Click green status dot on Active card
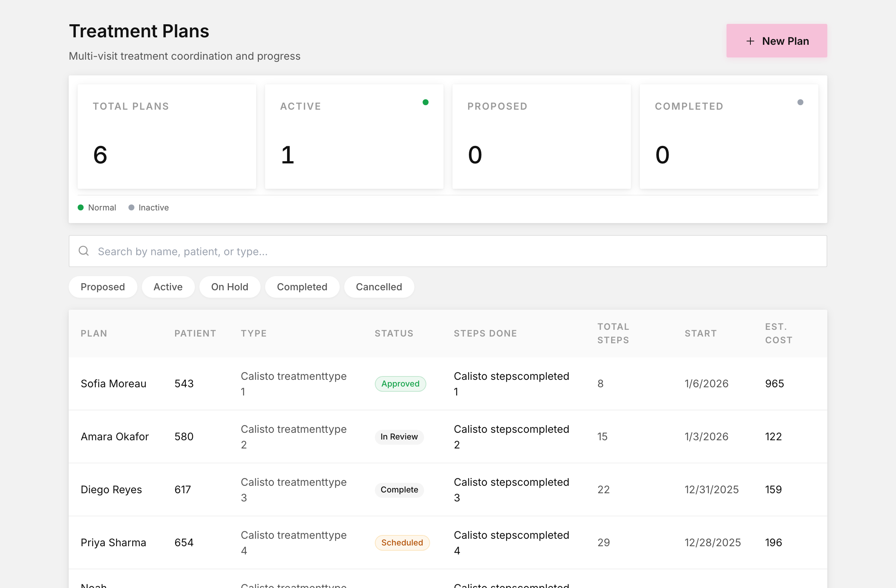Viewport: 896px width, 588px height. tap(425, 102)
